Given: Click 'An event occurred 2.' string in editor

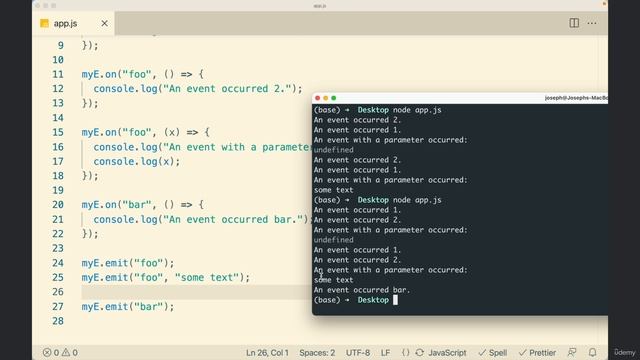Looking at the screenshot, I should (227, 89).
